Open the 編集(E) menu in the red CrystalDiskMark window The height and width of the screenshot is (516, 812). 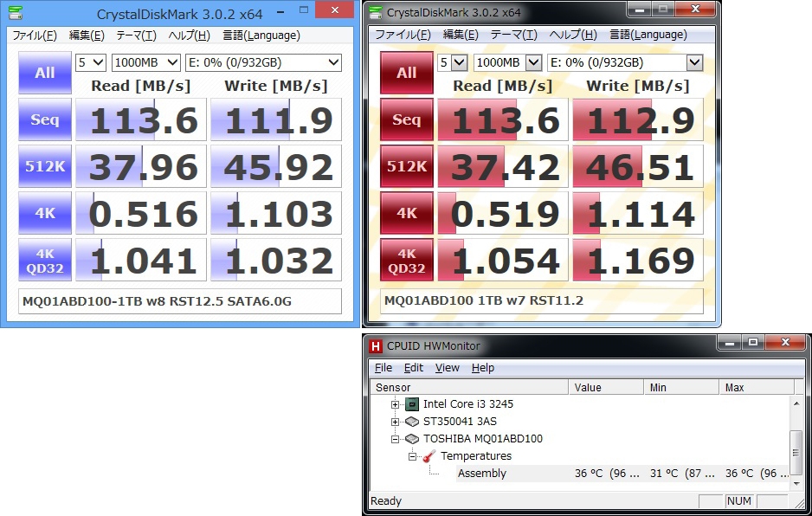click(x=461, y=35)
